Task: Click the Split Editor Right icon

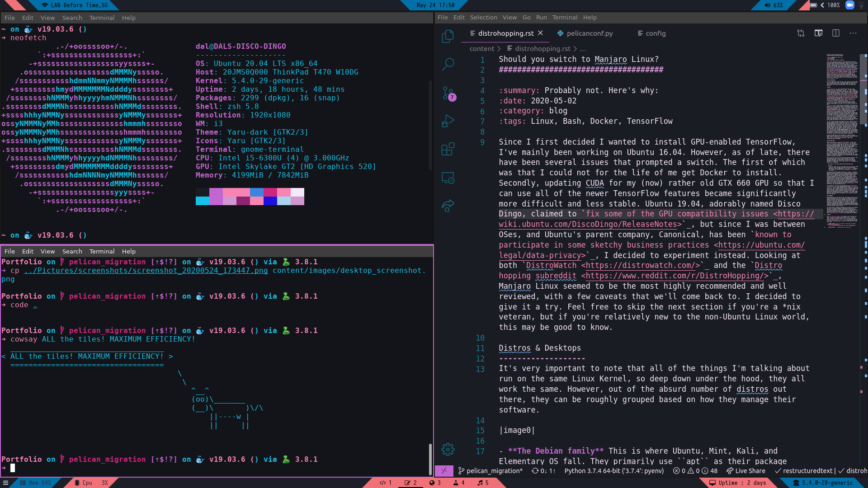Action: click(x=836, y=33)
